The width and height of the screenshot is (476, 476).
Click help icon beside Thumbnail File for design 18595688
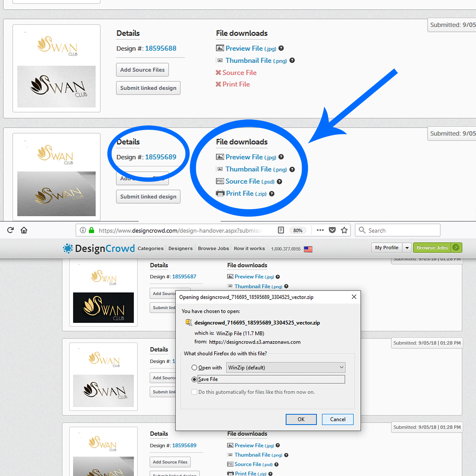coord(292,60)
